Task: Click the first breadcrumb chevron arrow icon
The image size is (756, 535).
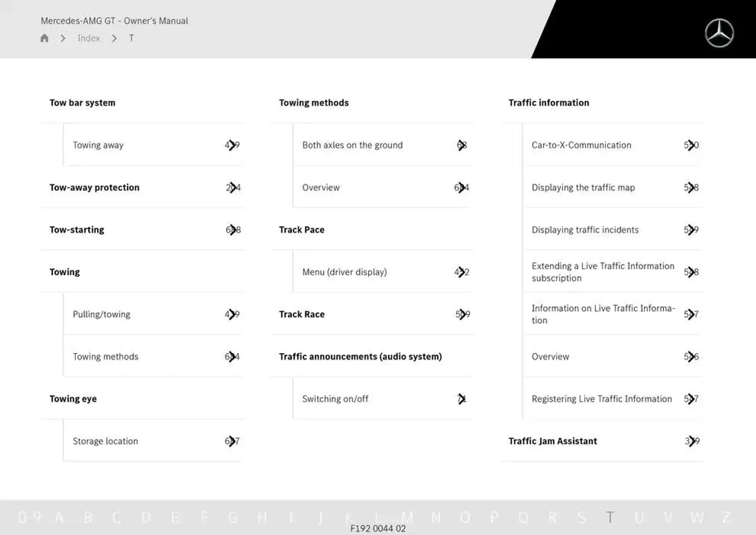Action: pyautogui.click(x=63, y=38)
